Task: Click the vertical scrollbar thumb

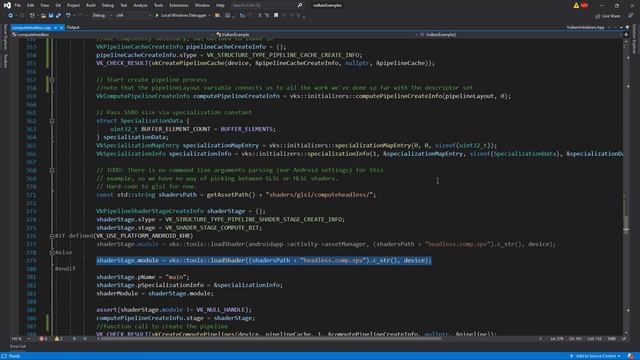Action: (626, 224)
